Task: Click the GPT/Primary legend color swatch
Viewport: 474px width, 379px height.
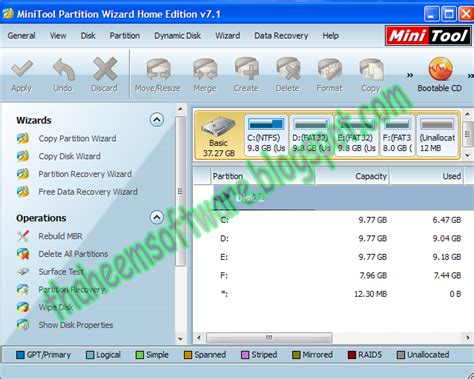Action: click(x=20, y=355)
